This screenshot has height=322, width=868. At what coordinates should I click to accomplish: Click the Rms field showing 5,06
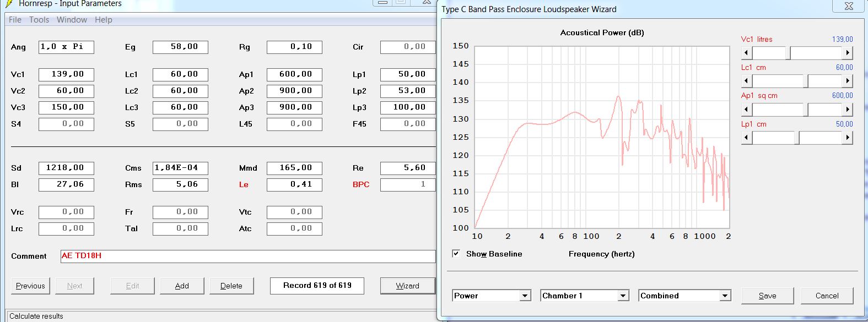(x=180, y=184)
